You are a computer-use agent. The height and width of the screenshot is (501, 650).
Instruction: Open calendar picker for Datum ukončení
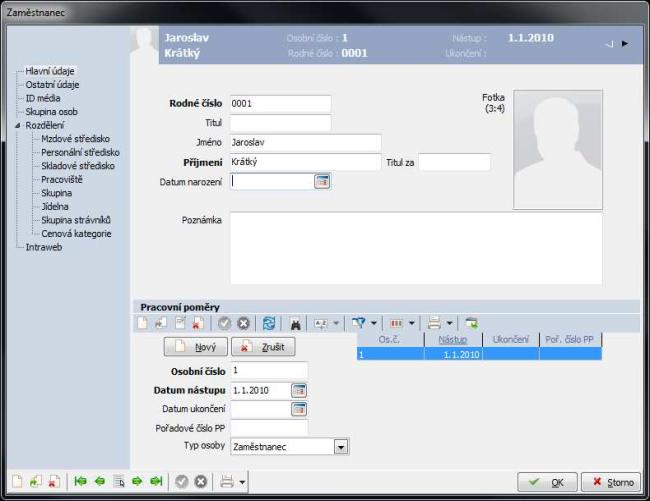click(x=299, y=409)
